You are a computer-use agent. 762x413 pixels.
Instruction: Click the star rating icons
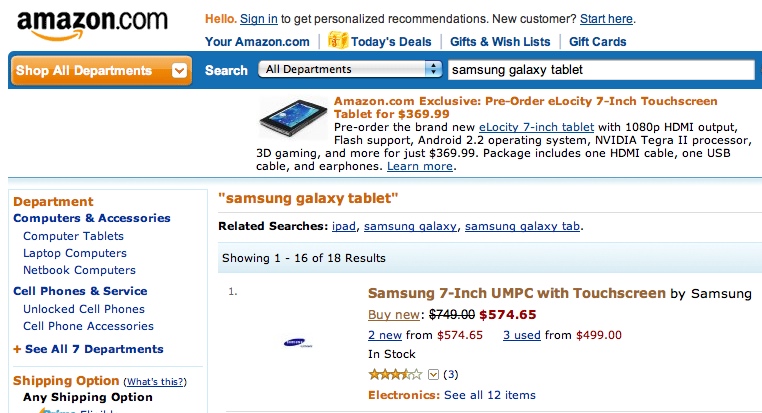coord(395,374)
